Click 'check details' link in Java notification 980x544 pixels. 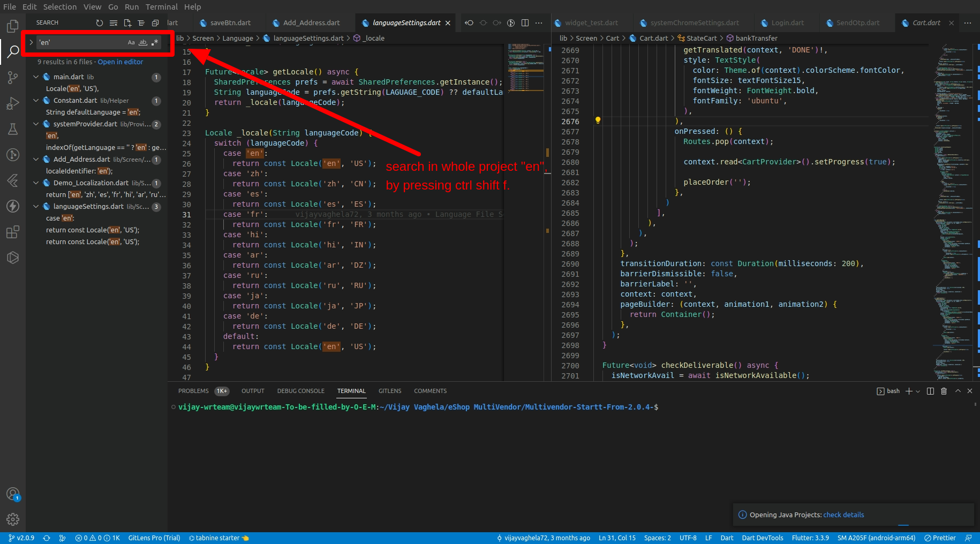tap(843, 515)
